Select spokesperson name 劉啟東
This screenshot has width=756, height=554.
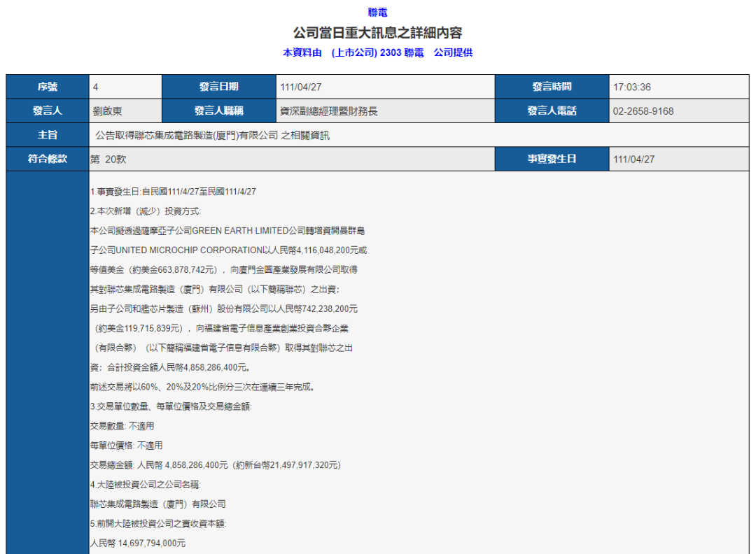click(108, 111)
